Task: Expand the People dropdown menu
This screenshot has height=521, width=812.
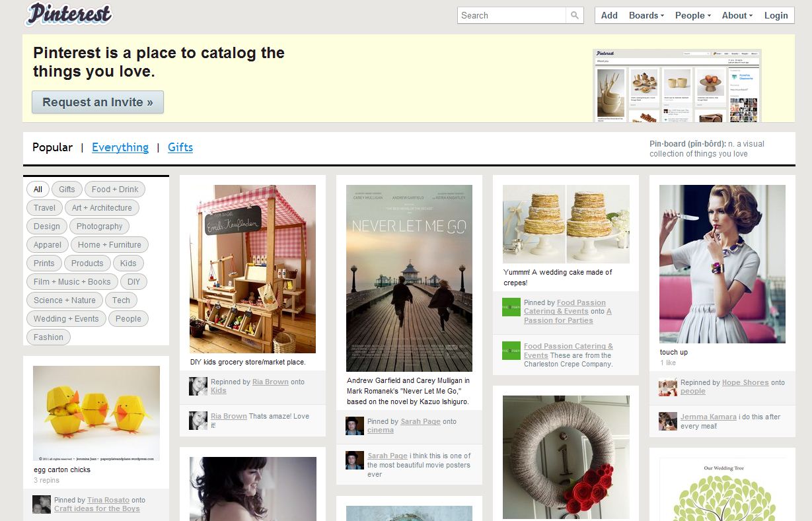Action: click(x=692, y=15)
